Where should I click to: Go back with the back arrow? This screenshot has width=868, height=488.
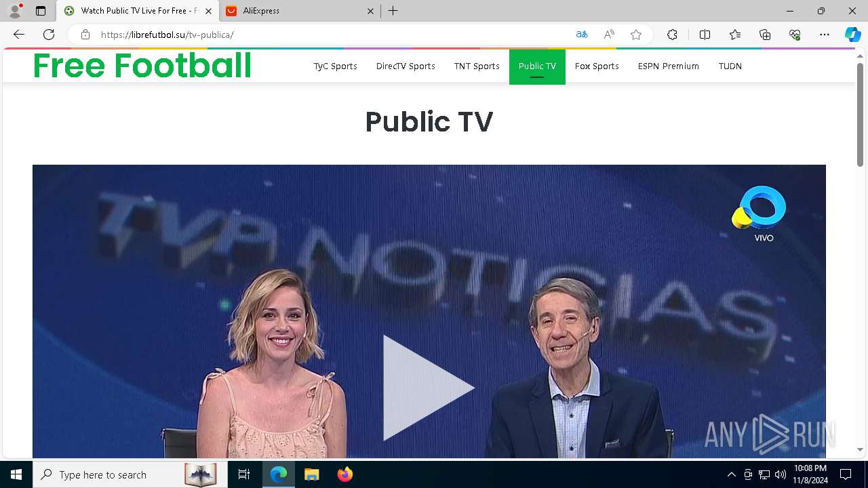pos(19,35)
